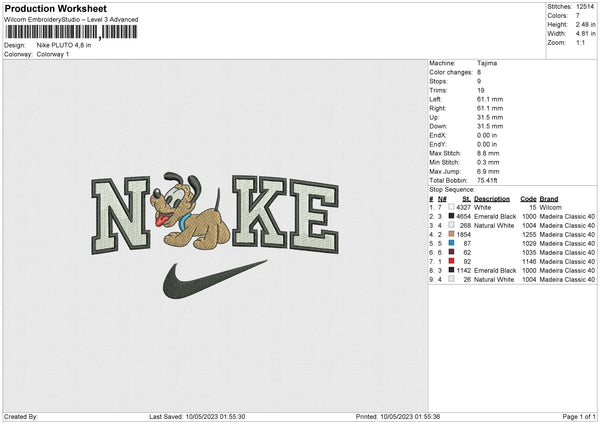
Task: Click the Stitches value 12514
Action: click(585, 7)
